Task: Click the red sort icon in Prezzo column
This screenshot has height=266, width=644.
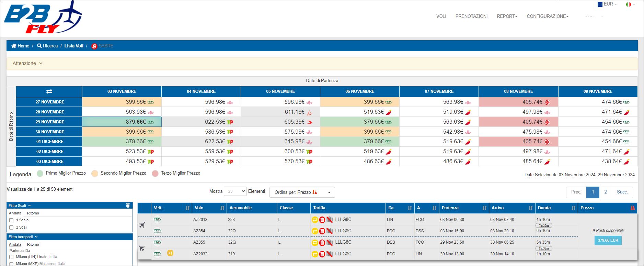Action: pyautogui.click(x=633, y=208)
